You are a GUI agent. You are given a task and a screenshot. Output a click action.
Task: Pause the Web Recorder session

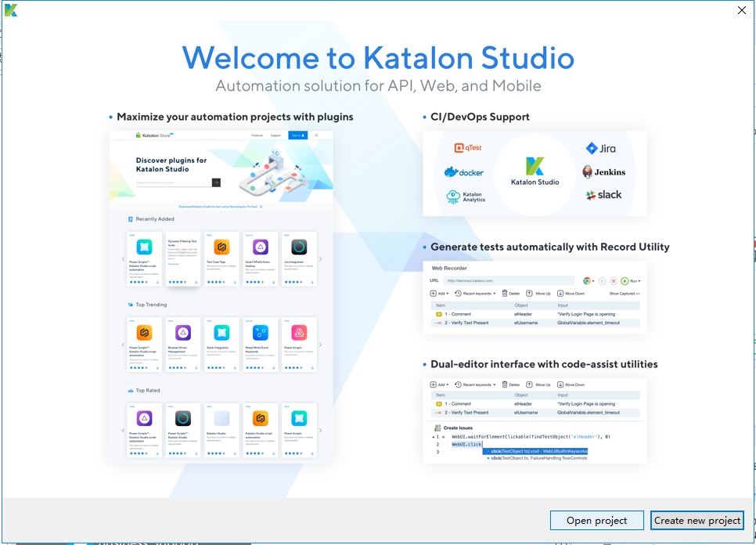(x=602, y=281)
